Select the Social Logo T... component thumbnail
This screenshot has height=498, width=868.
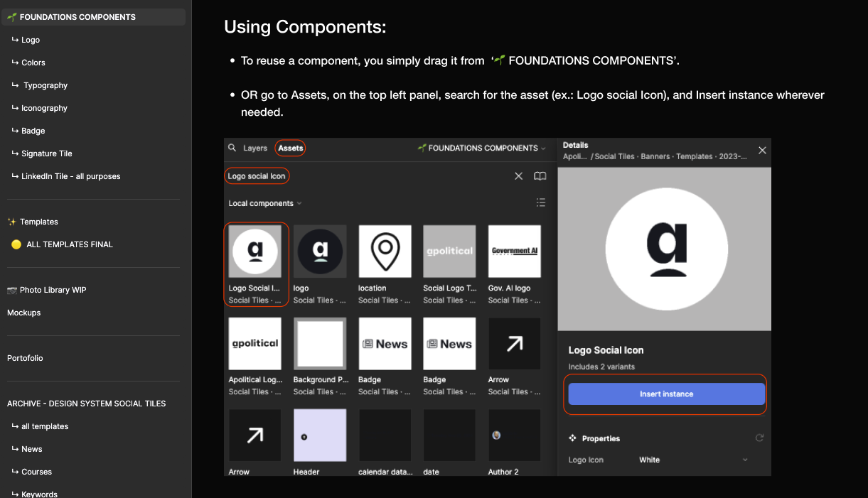(449, 251)
